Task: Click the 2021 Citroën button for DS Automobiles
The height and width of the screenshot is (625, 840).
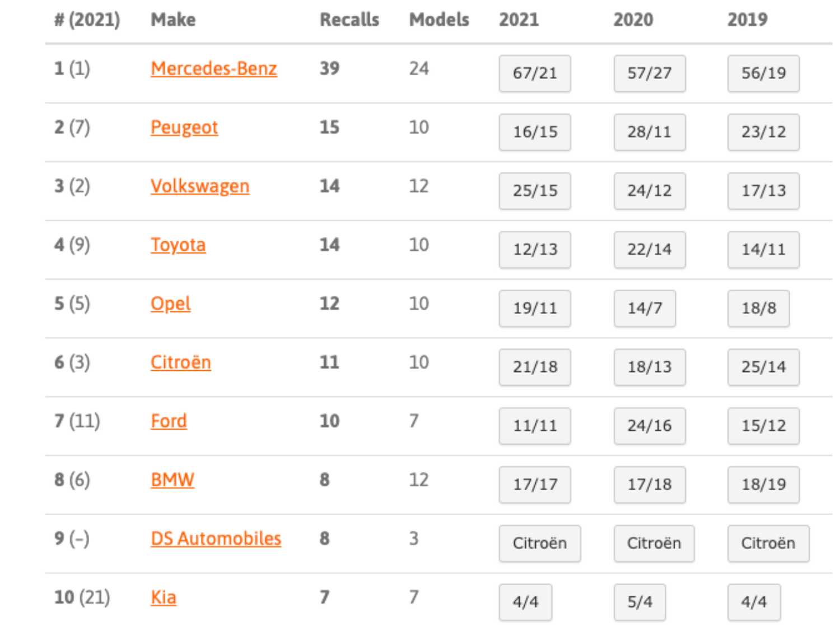Action: point(539,544)
